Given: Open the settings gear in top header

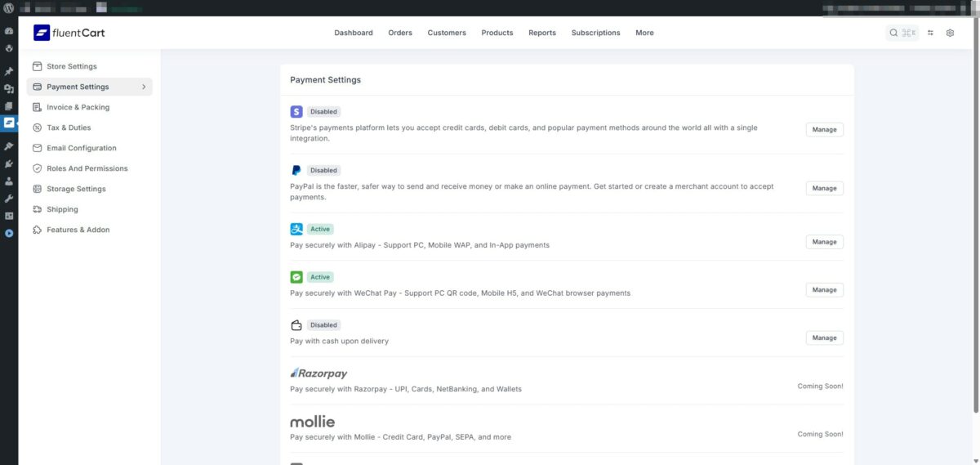Looking at the screenshot, I should pos(950,34).
